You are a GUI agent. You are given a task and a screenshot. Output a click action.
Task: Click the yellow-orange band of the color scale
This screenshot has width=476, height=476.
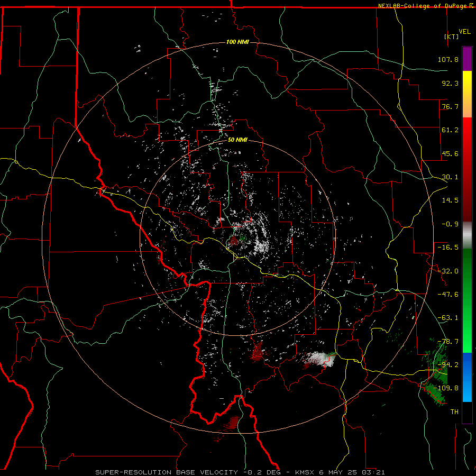467,94
